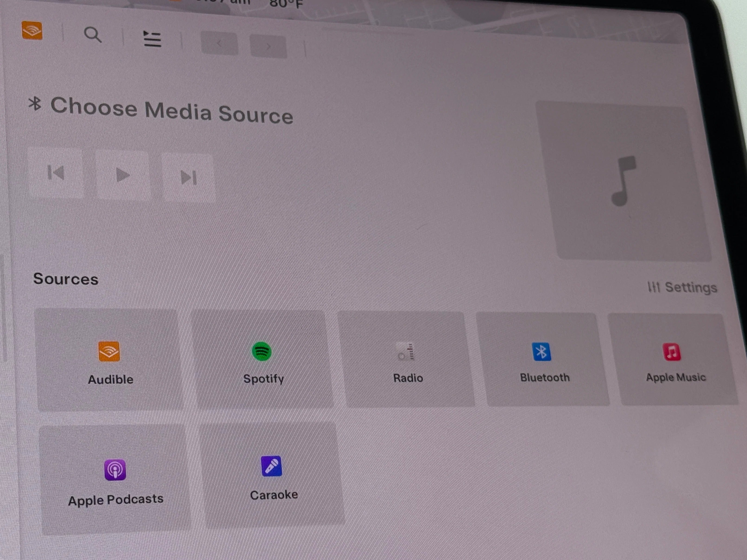This screenshot has height=560, width=747.
Task: Click the Choose Media Source title
Action: coord(172,110)
